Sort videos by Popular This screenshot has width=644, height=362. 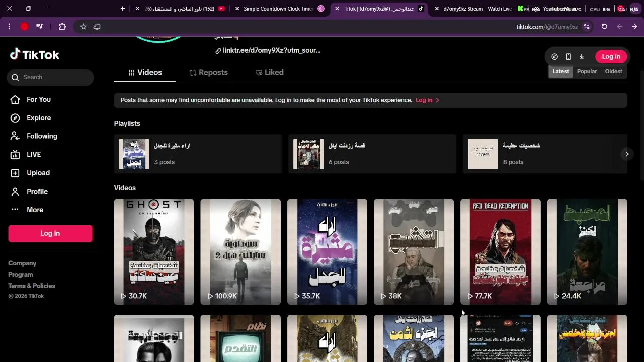tap(587, 71)
